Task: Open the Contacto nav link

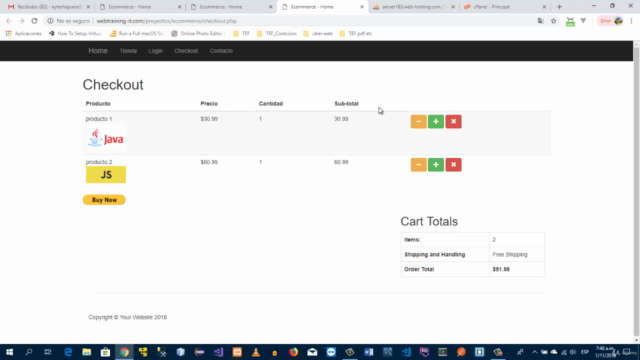Action: pos(221,51)
